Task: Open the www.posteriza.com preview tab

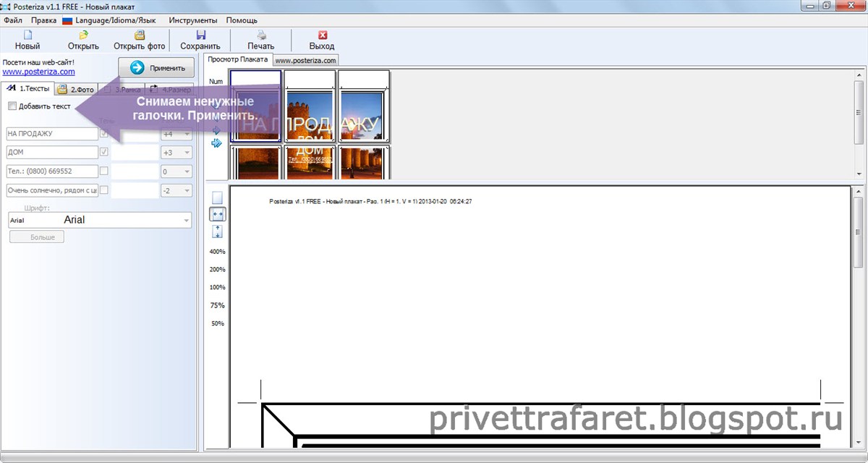Action: [x=305, y=61]
